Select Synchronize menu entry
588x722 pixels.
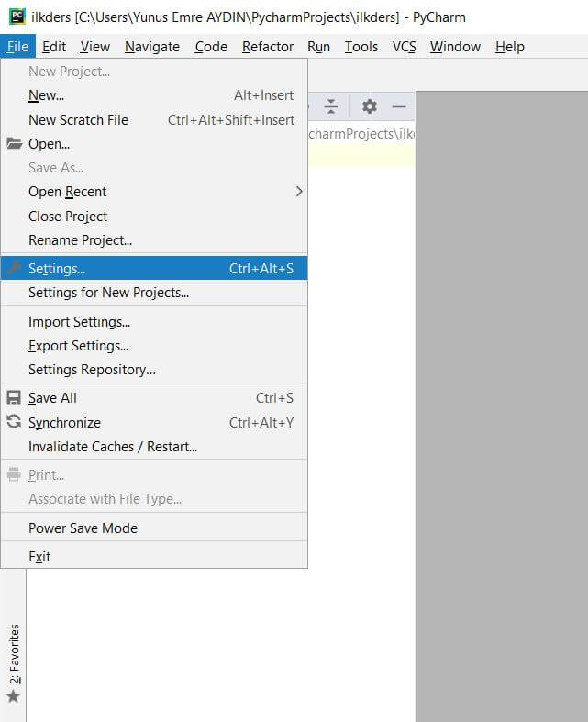point(154,422)
